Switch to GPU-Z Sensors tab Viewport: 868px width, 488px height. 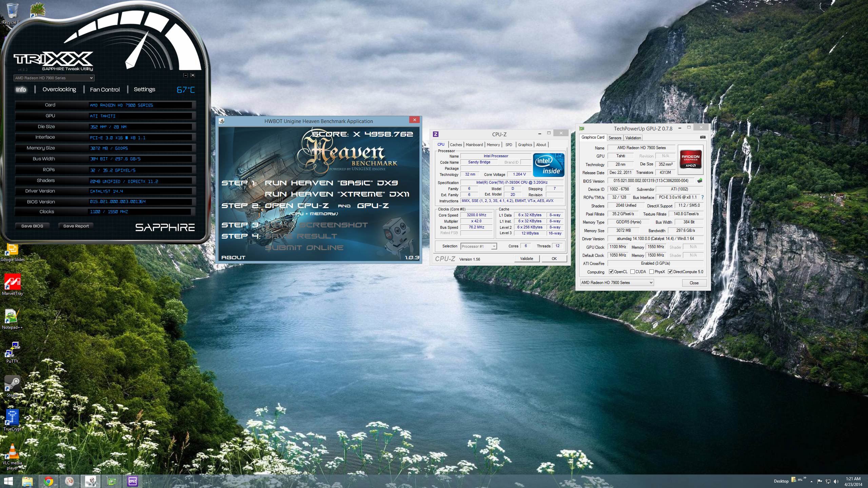point(615,138)
